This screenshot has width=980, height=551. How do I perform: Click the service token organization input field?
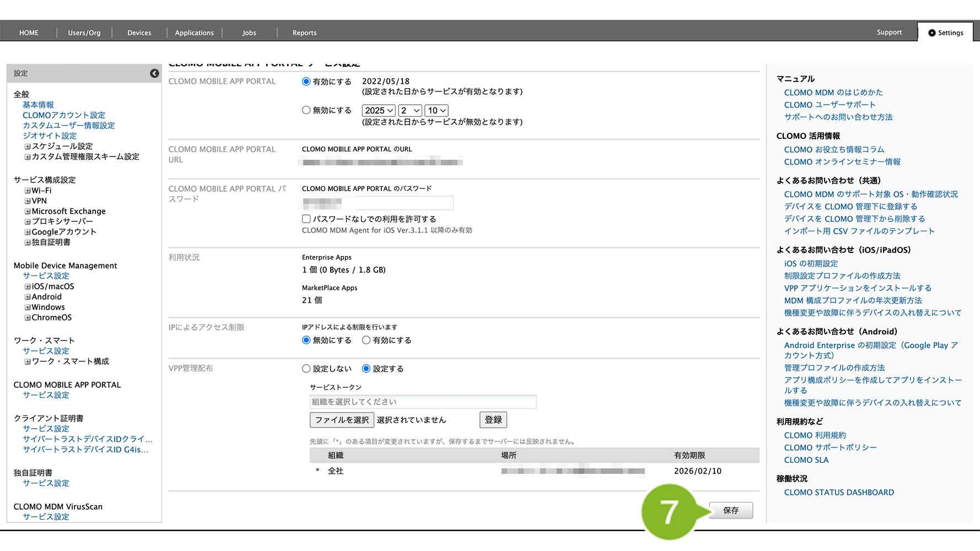click(423, 402)
